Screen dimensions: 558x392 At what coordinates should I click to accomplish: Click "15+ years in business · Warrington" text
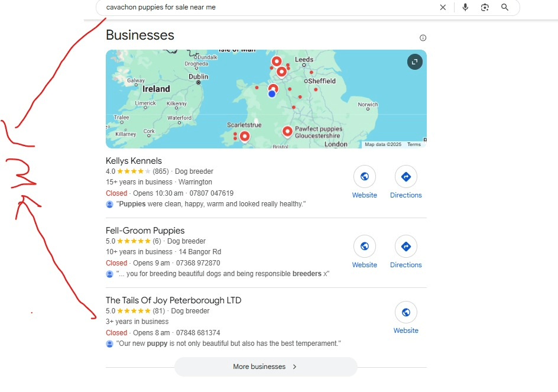pyautogui.click(x=159, y=182)
